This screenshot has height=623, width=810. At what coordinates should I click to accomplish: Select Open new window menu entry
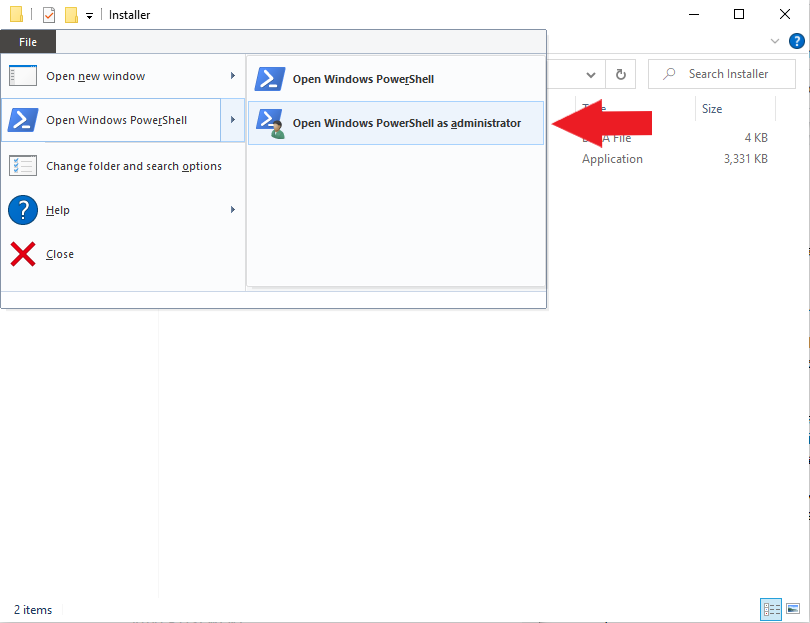123,76
